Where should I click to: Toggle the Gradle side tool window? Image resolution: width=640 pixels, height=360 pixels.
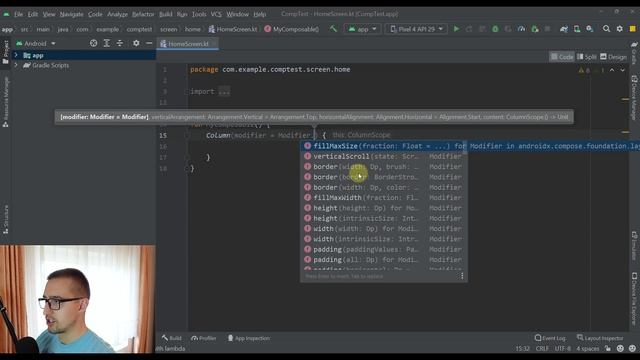click(634, 53)
